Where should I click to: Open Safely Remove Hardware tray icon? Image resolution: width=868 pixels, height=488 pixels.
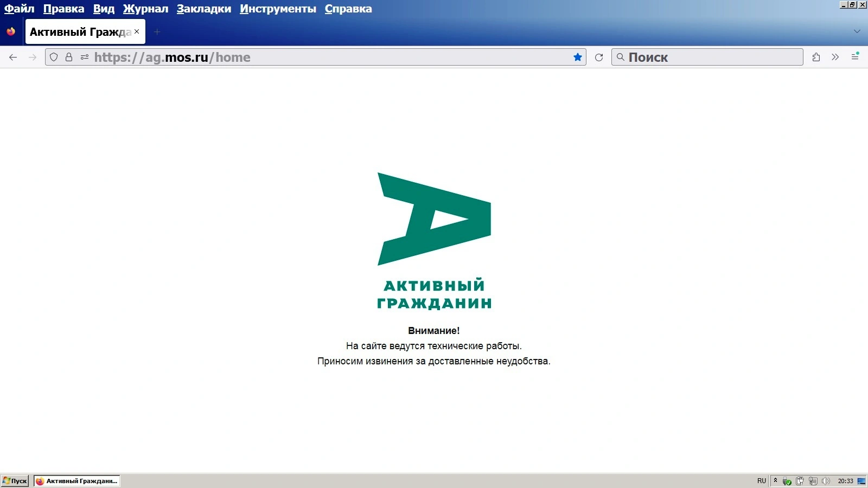coord(787,481)
